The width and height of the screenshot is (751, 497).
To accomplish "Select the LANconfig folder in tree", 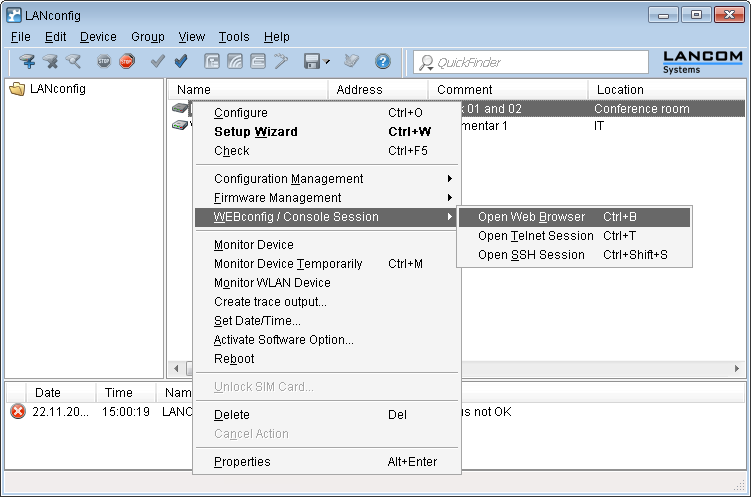I will coord(57,89).
